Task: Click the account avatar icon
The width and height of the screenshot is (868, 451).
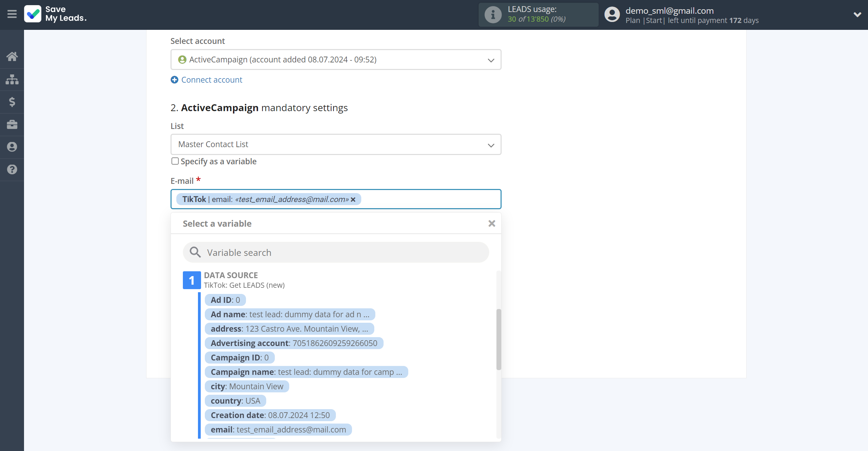Action: [x=612, y=15]
